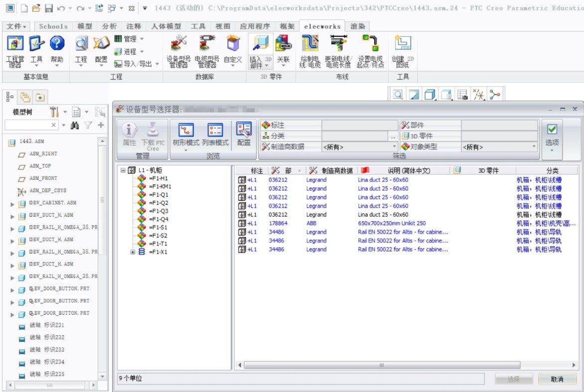Open 工程管理器 project manager icon
Image resolution: width=584 pixels, height=392 pixels.
(x=15, y=51)
